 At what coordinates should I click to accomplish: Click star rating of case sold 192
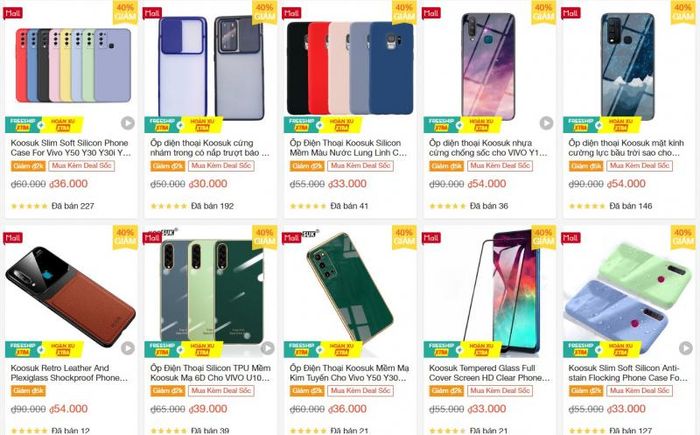click(169, 206)
